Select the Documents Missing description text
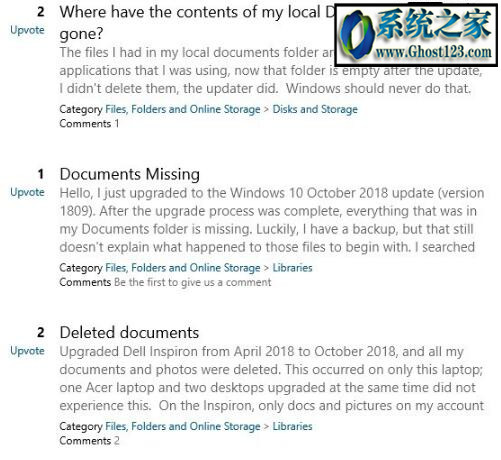 [272, 220]
